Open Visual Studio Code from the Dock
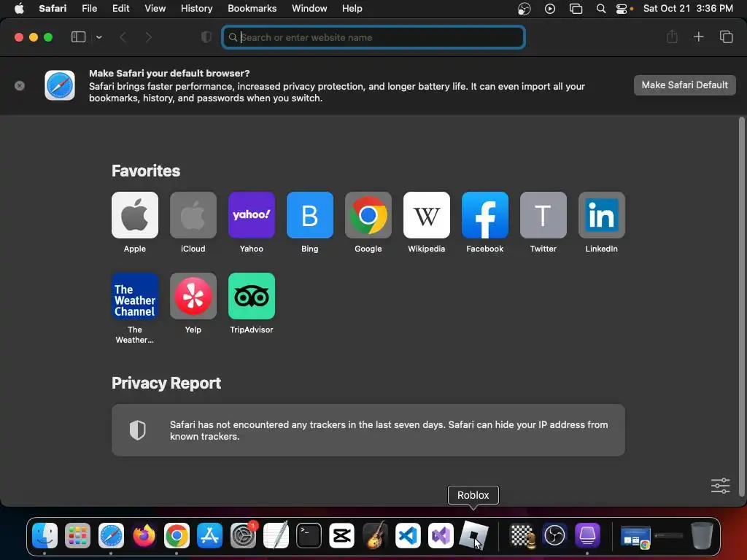The height and width of the screenshot is (560, 747). click(408, 535)
